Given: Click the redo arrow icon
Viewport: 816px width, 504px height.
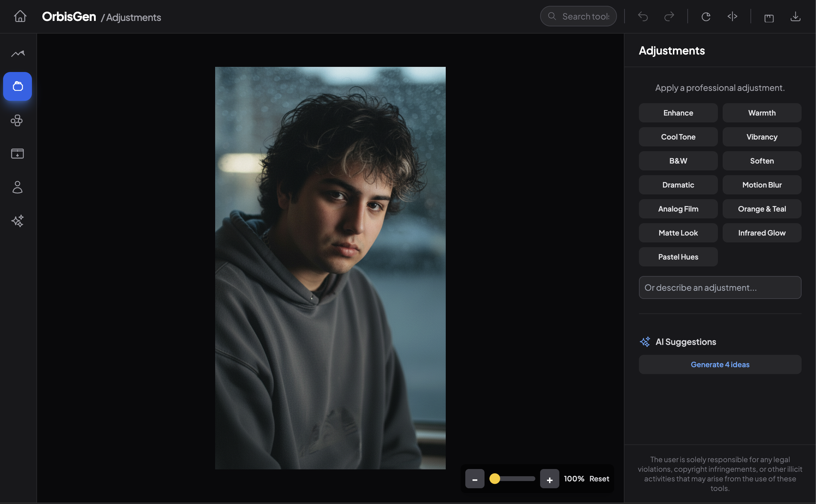Looking at the screenshot, I should pyautogui.click(x=669, y=16).
